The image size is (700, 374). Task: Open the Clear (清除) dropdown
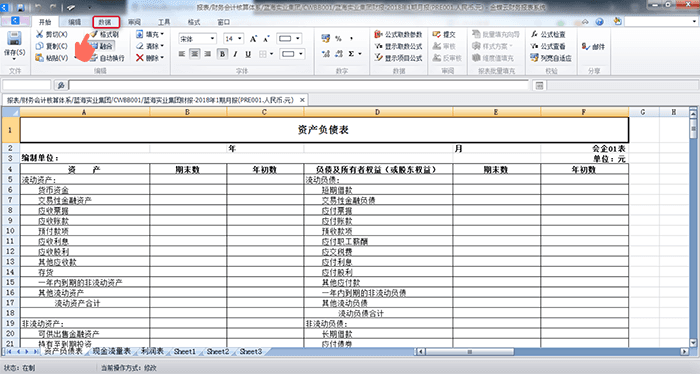150,46
